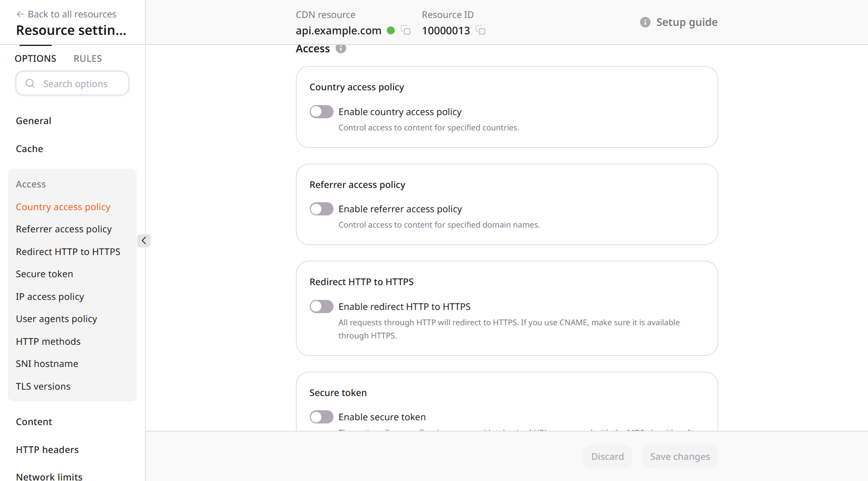This screenshot has width=868, height=481.
Task: Click the Discard button
Action: pyautogui.click(x=607, y=457)
